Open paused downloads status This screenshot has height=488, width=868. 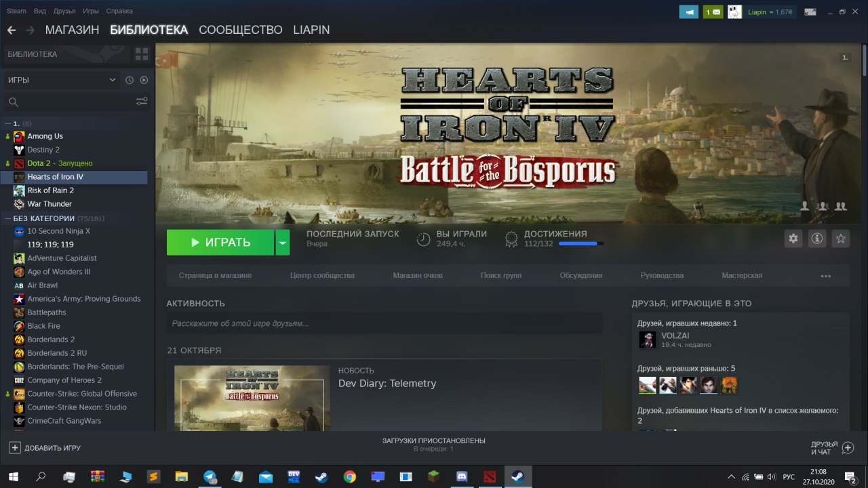434,444
